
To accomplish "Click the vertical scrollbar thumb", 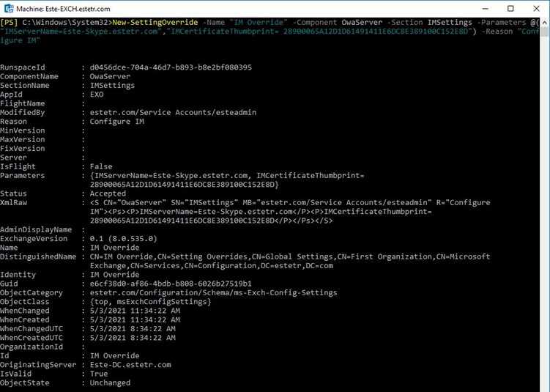I will pos(544,32).
